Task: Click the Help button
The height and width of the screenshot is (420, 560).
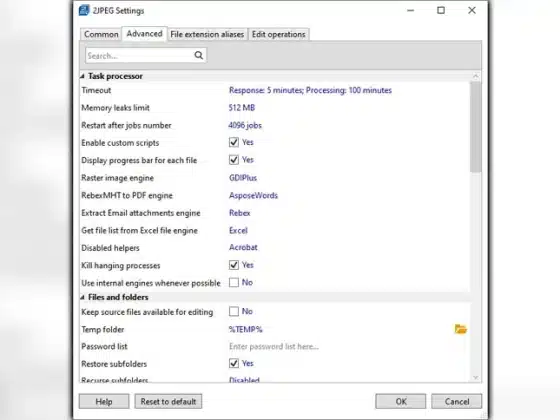Action: (x=104, y=401)
